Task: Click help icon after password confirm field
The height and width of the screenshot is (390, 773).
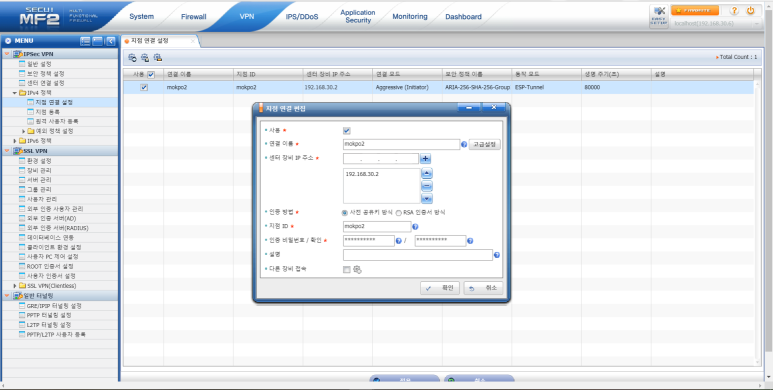Action: (470, 241)
